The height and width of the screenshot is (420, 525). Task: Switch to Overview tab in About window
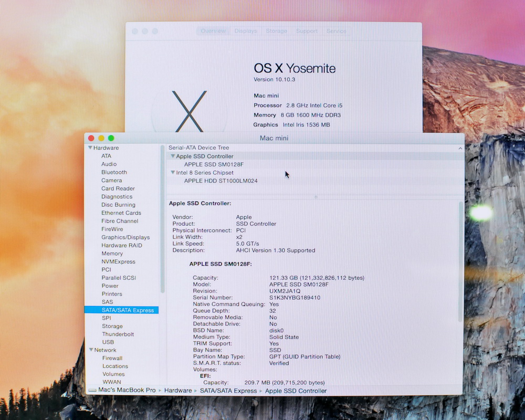[x=213, y=31]
